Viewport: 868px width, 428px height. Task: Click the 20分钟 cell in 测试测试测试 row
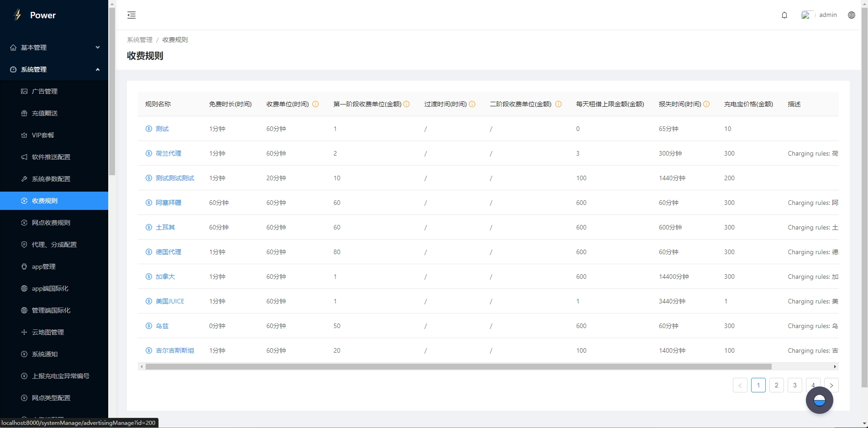tap(276, 178)
